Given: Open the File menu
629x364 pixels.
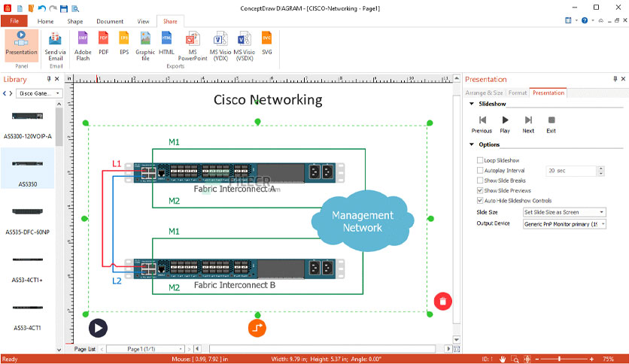Looking at the screenshot, I should click(14, 21).
